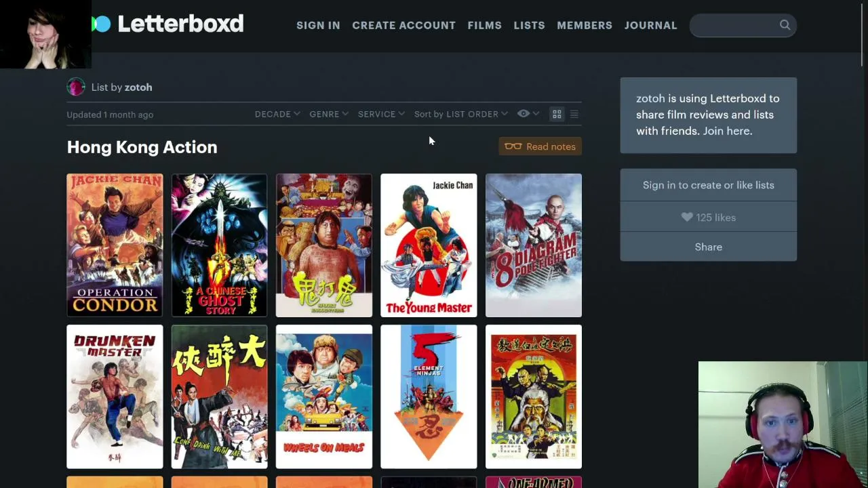Click the Share button
Viewport: 868px width, 488px height.
[708, 247]
